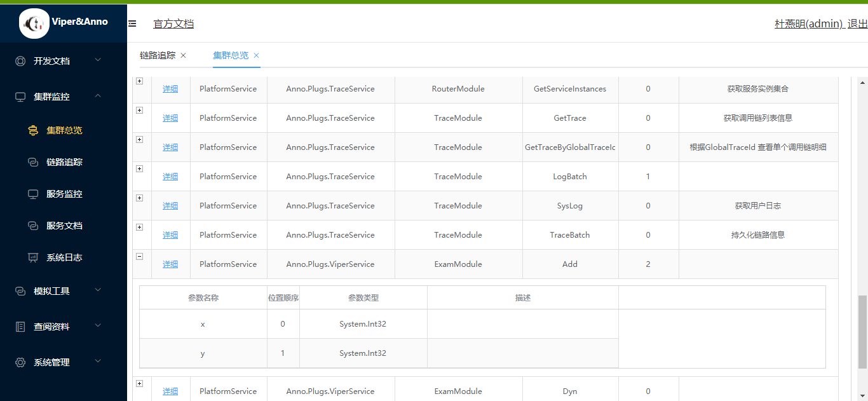Expand the TraceBatch row
This screenshot has height=401, width=868.
[139, 228]
